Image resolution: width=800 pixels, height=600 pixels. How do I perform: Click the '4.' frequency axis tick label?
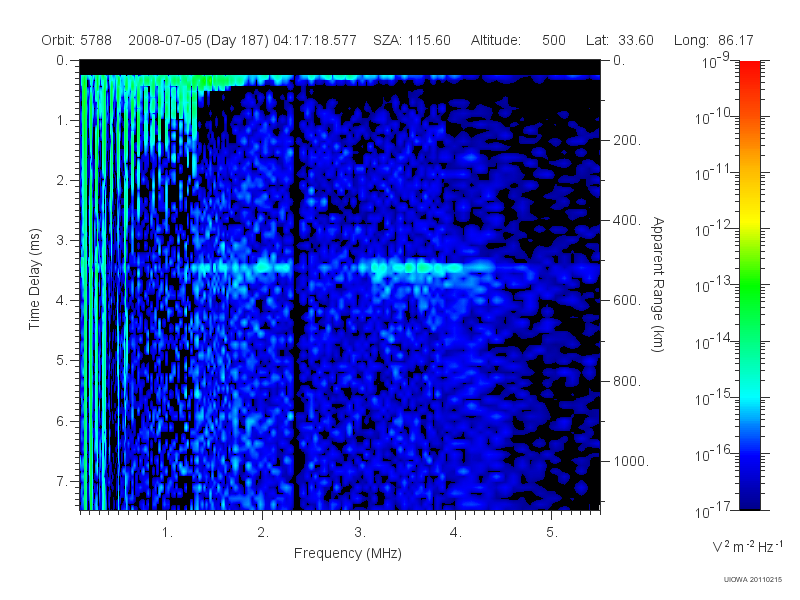click(455, 533)
